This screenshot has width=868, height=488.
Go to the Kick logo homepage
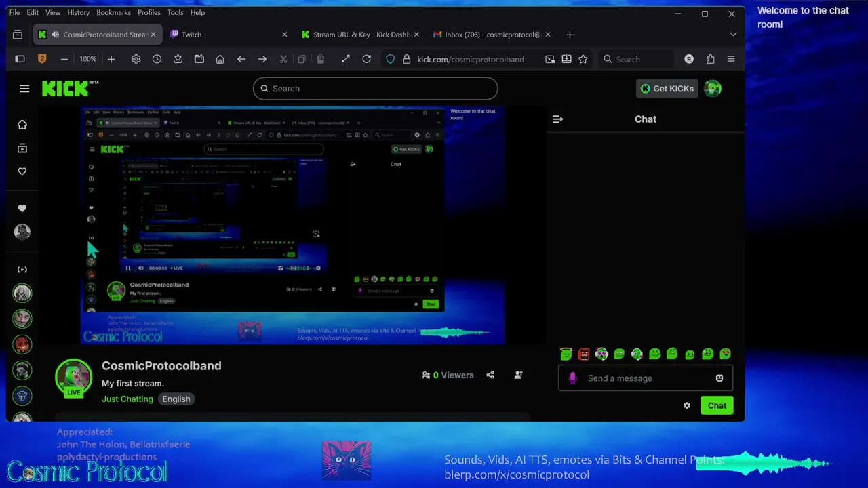pyautogui.click(x=70, y=88)
